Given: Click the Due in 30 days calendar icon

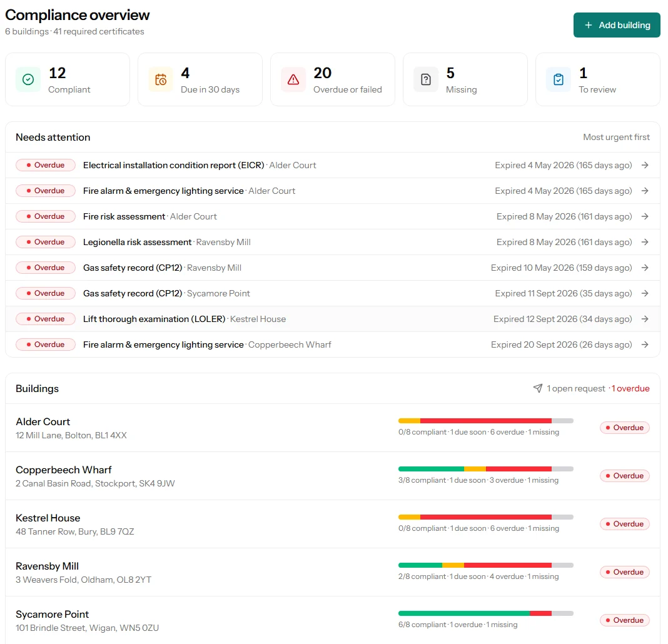Looking at the screenshot, I should pyautogui.click(x=161, y=79).
